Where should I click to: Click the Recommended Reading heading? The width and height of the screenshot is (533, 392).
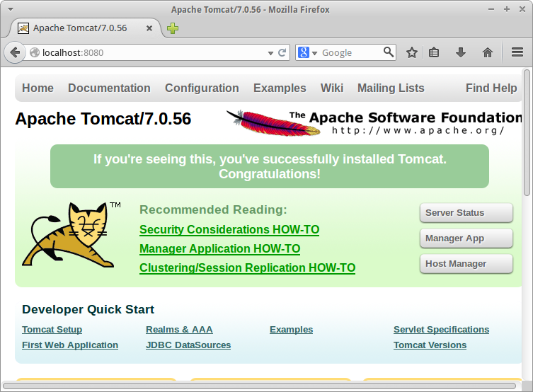tap(213, 209)
